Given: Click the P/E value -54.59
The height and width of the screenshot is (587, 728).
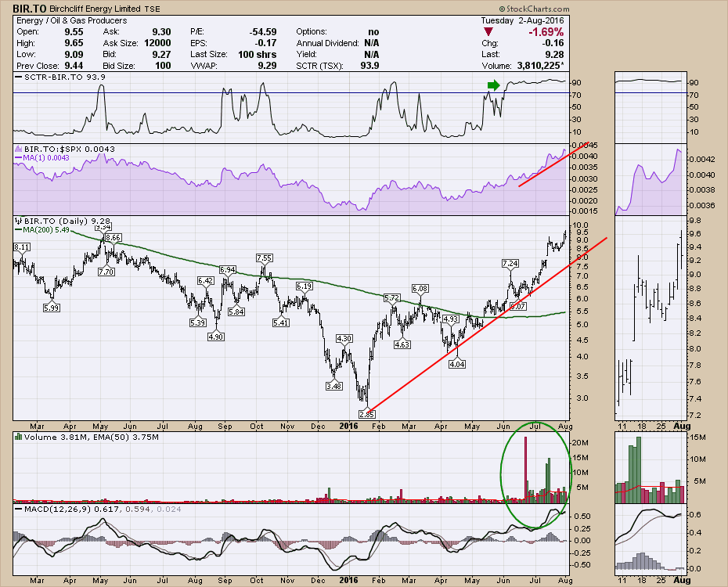Looking at the screenshot, I should (x=263, y=32).
